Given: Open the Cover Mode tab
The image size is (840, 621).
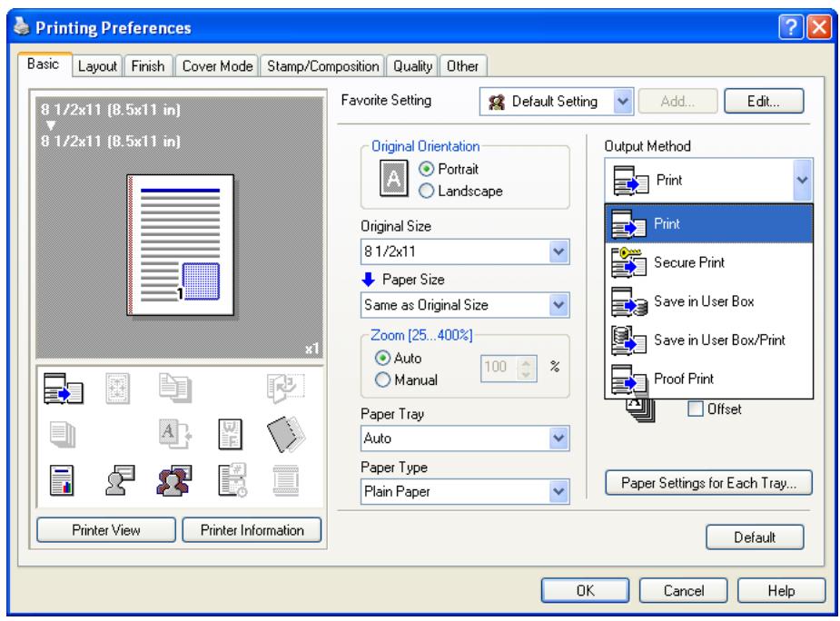Looking at the screenshot, I should point(217,66).
